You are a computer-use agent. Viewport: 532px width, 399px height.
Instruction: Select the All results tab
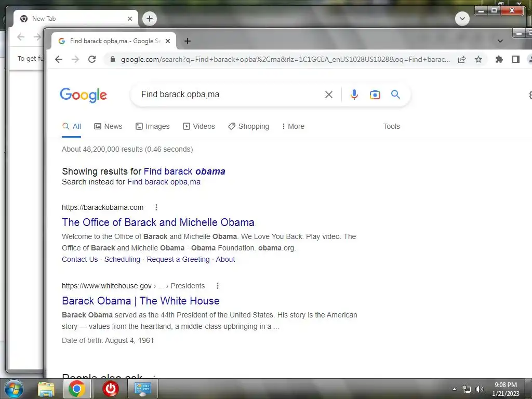(72, 127)
